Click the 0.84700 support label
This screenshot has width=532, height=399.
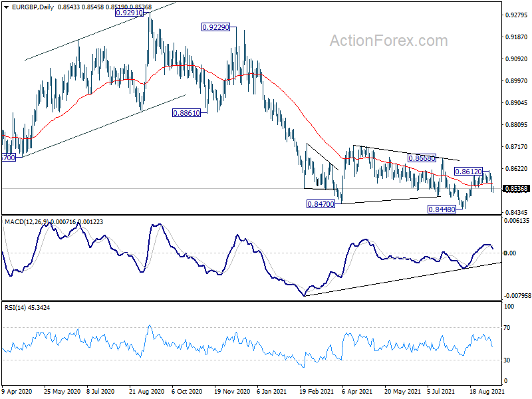(x=321, y=204)
